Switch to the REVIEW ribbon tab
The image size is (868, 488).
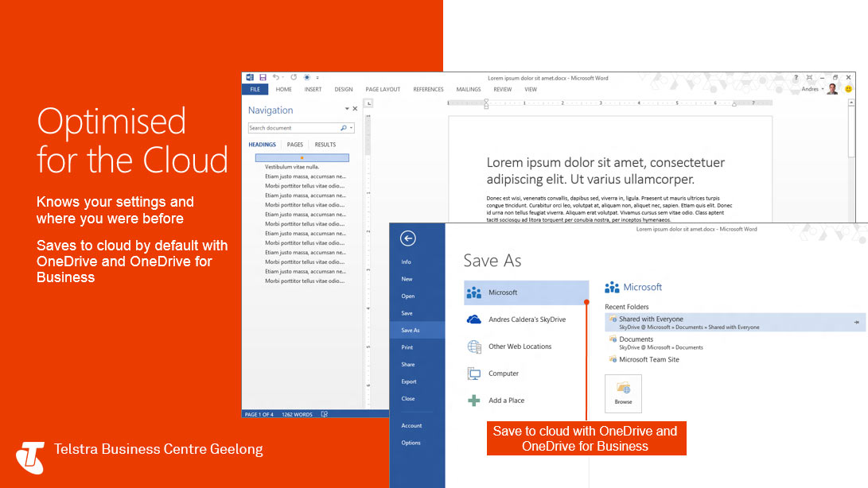point(503,89)
